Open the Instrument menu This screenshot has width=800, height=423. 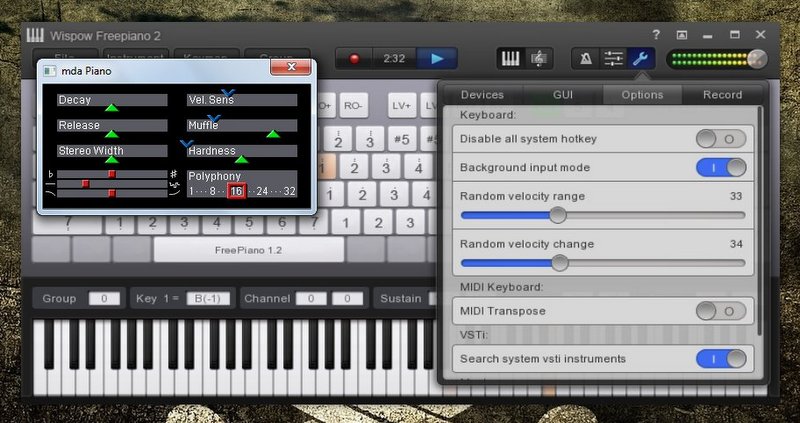(136, 55)
